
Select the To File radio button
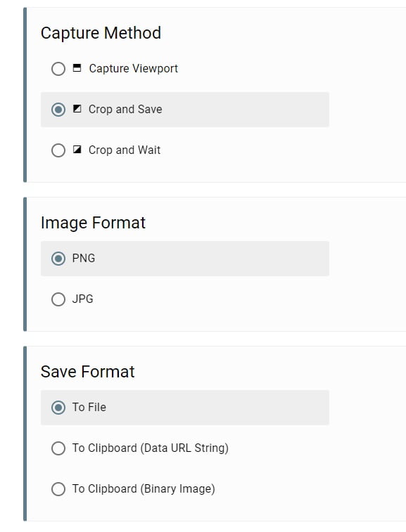(58, 408)
